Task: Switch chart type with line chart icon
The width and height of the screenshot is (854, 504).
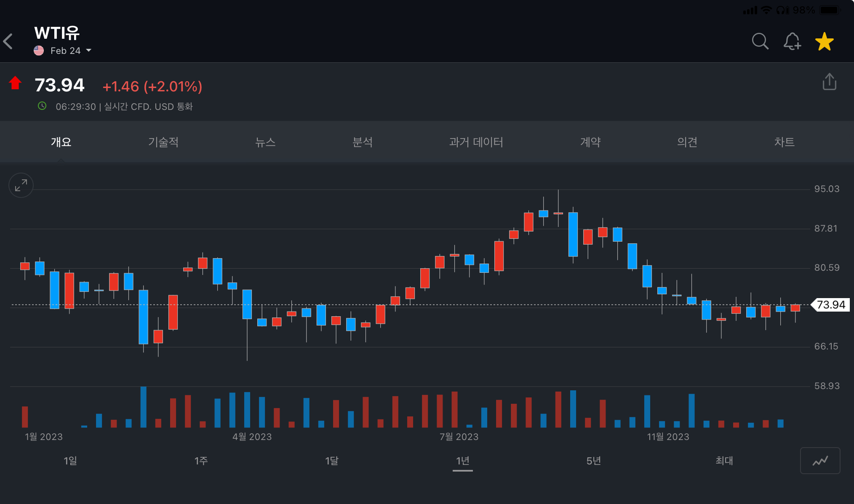Action: pos(820,461)
